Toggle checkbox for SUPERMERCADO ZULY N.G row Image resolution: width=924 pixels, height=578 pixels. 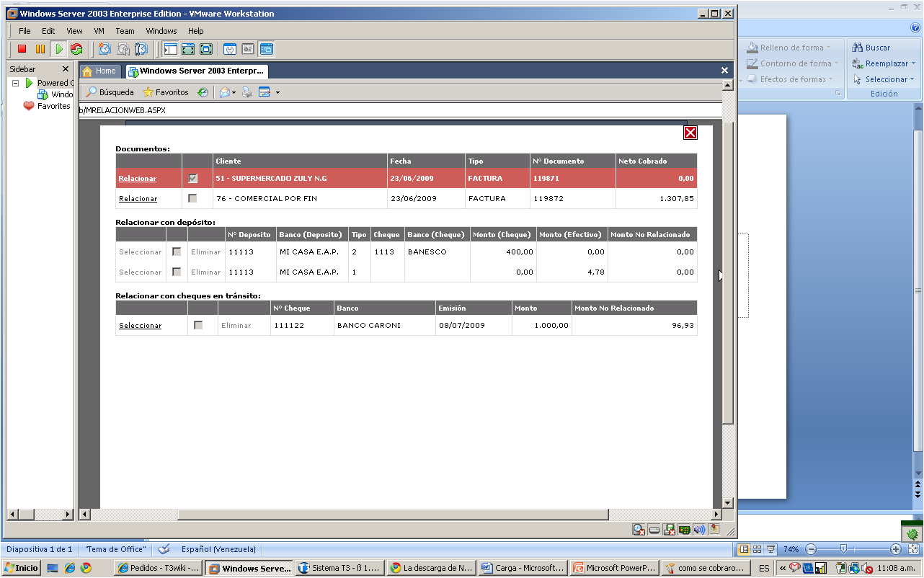[192, 178]
